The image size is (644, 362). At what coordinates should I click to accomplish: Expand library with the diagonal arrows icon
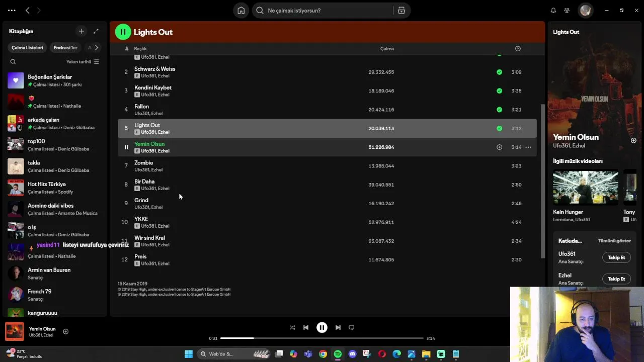coord(96,31)
